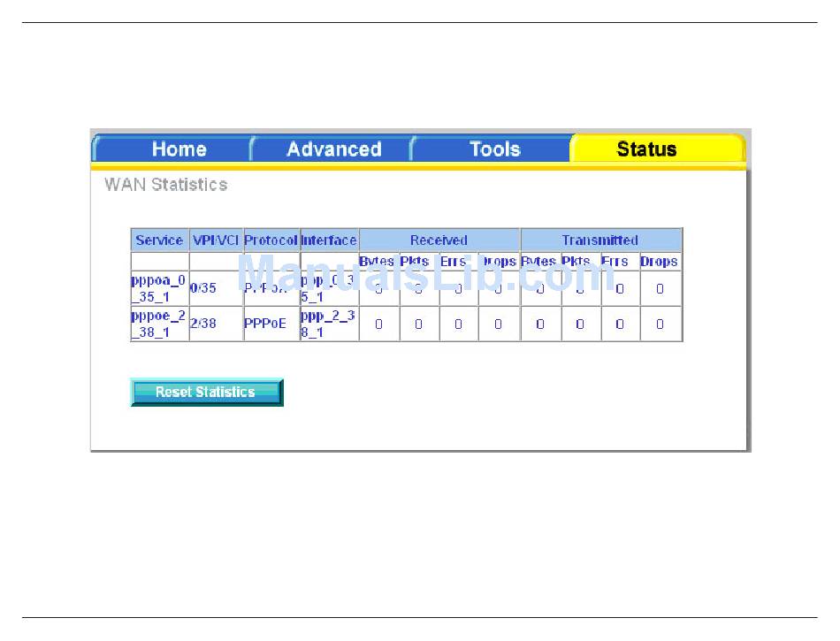Select the ppp_2_38_1 interface cell
840x641 pixels.
(x=328, y=324)
